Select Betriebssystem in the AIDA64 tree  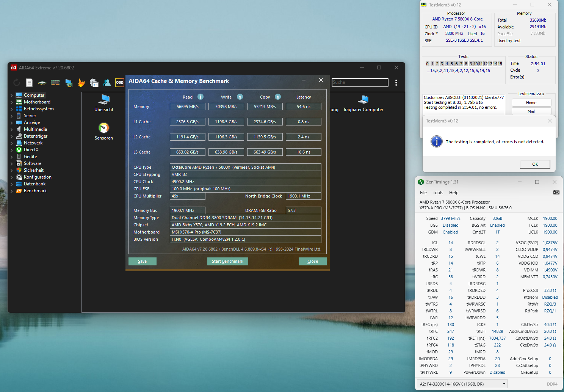(x=39, y=109)
